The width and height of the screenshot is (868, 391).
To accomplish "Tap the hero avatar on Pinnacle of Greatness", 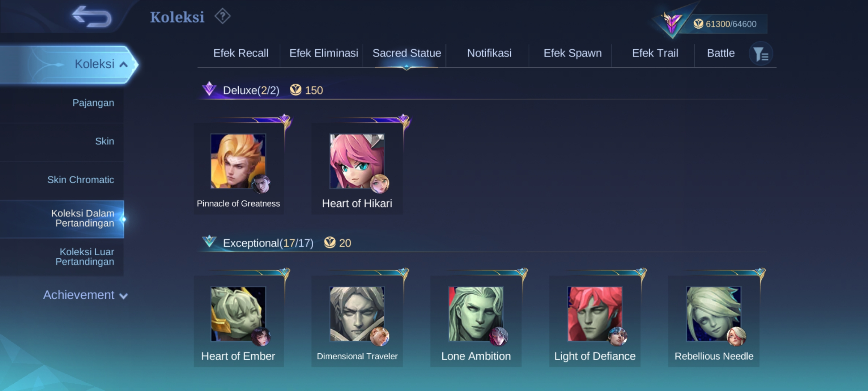I will (x=261, y=184).
